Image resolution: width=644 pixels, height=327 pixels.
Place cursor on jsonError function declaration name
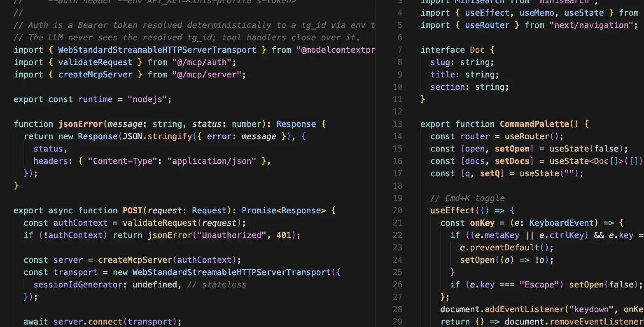80,124
